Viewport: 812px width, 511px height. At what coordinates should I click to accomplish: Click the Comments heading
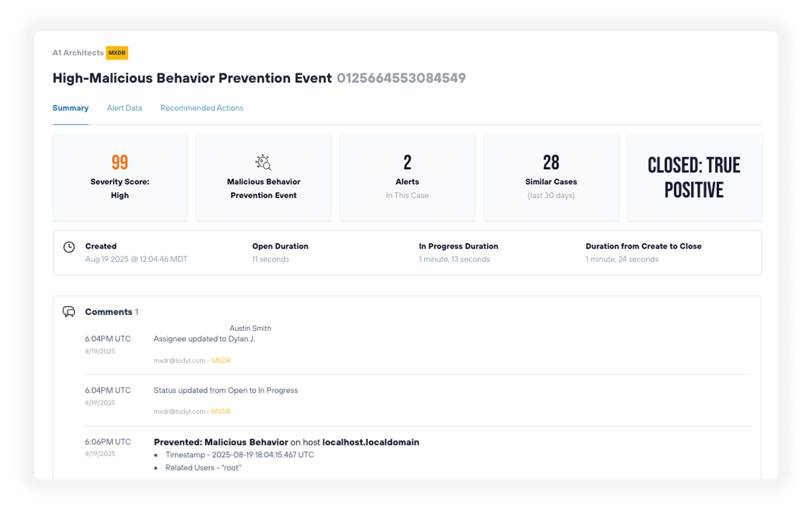[x=109, y=312]
